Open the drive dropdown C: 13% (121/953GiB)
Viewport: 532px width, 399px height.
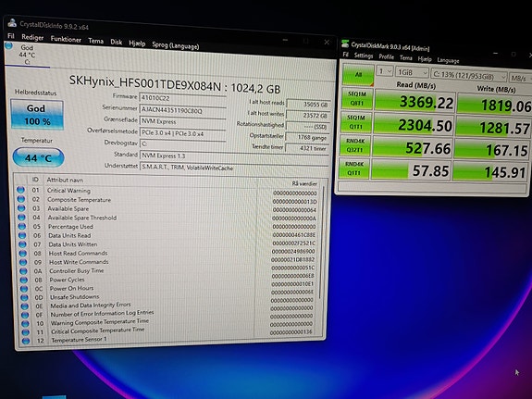[x=469, y=76]
